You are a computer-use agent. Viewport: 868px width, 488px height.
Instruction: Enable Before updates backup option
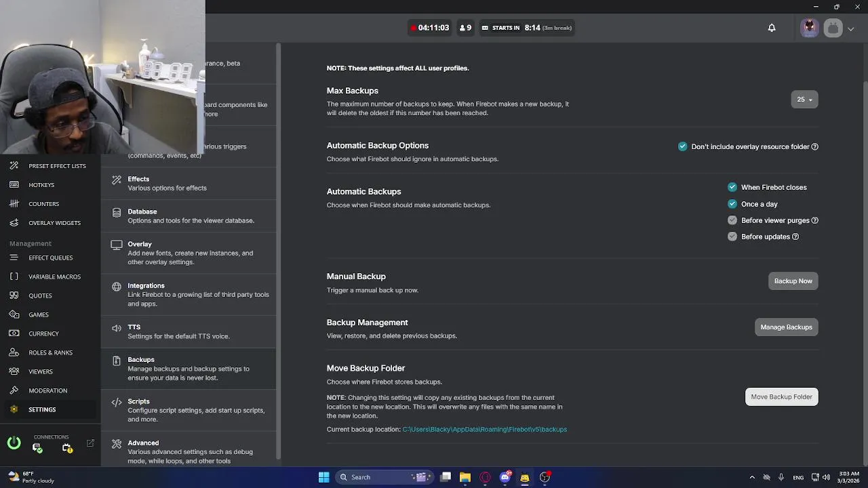point(732,237)
